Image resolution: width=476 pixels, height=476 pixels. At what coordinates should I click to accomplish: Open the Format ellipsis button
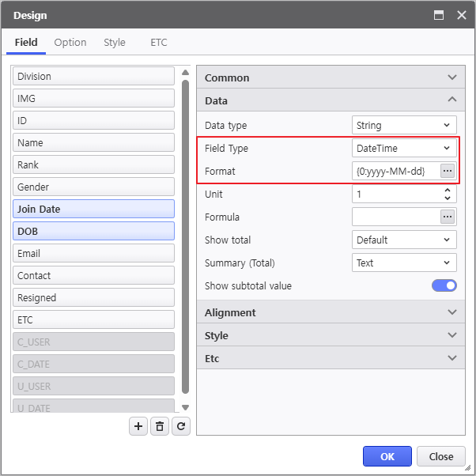pyautogui.click(x=448, y=171)
